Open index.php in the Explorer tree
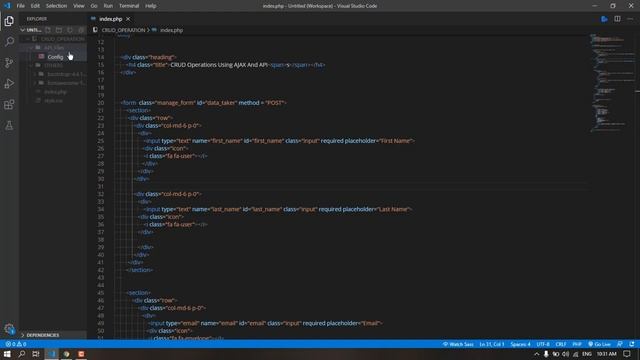 55,92
